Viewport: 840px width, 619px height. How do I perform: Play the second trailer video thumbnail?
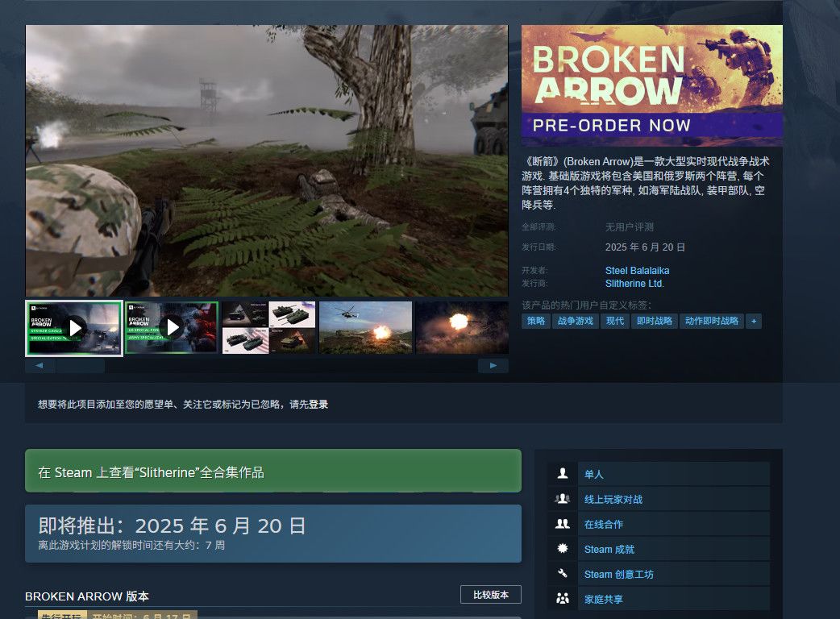(172, 327)
